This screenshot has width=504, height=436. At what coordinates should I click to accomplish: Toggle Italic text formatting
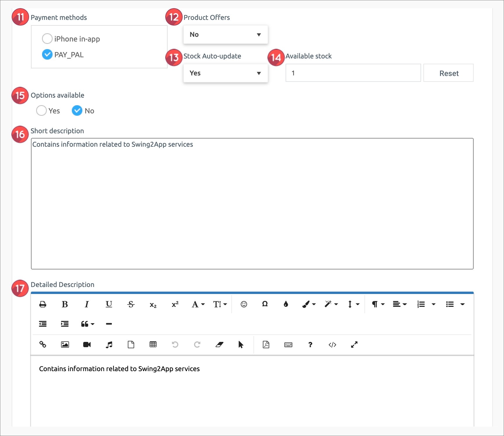87,304
